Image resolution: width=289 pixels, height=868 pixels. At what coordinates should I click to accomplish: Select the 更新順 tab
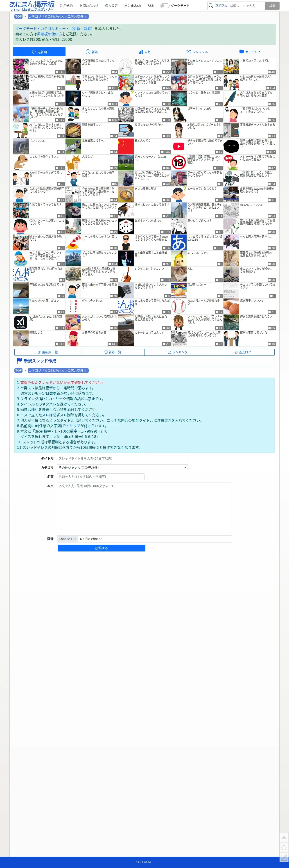(39, 52)
